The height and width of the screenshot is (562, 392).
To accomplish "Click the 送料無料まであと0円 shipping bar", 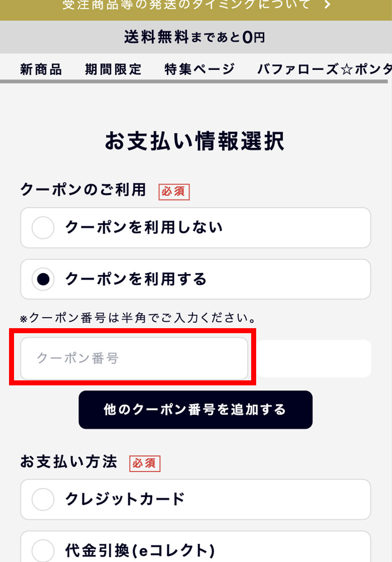I will click(x=194, y=37).
